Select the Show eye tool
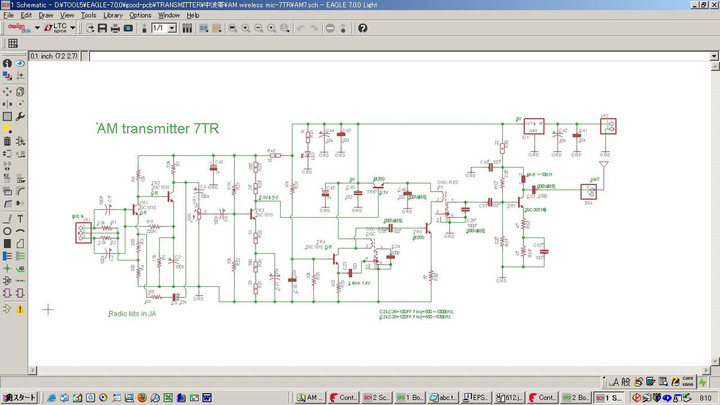720x405 pixels. (x=21, y=62)
